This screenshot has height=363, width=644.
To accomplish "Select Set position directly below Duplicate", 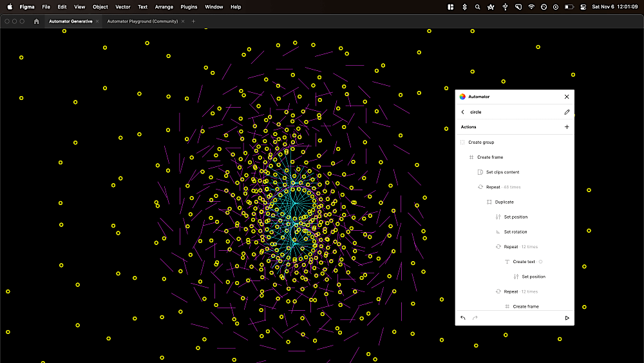I will point(515,217).
